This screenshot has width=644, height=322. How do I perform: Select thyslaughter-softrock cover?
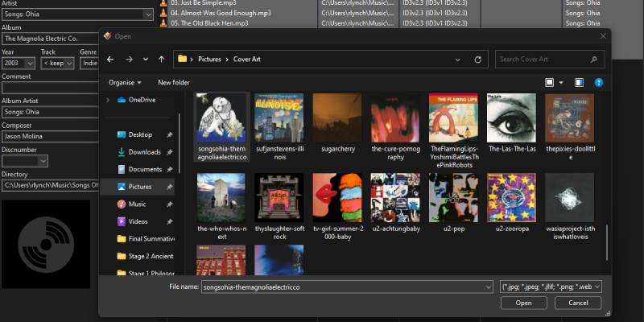[279, 198]
